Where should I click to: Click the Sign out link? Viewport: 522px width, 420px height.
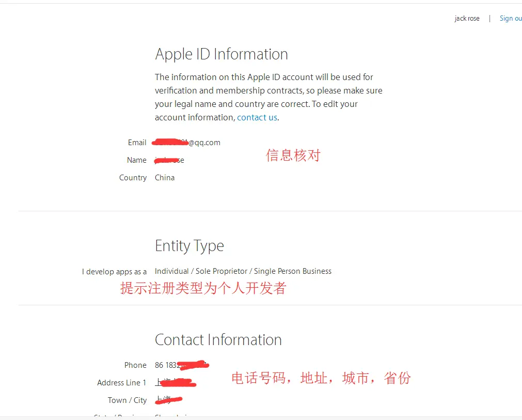tap(511, 18)
